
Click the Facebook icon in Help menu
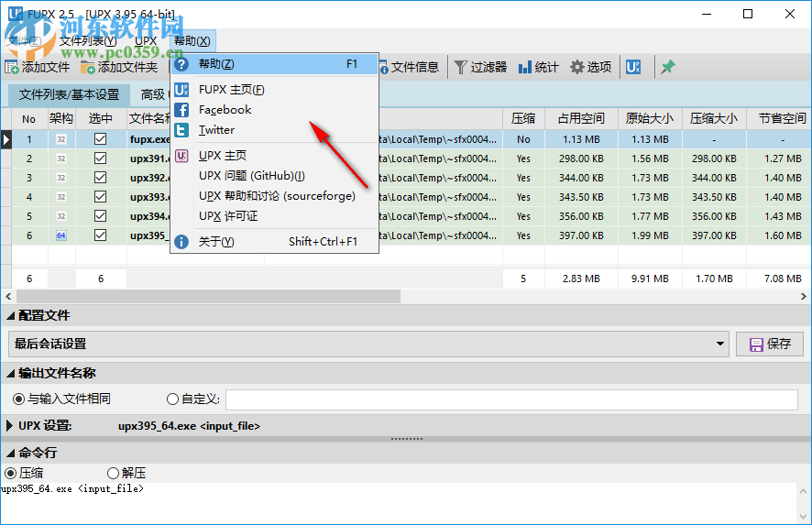click(x=181, y=110)
